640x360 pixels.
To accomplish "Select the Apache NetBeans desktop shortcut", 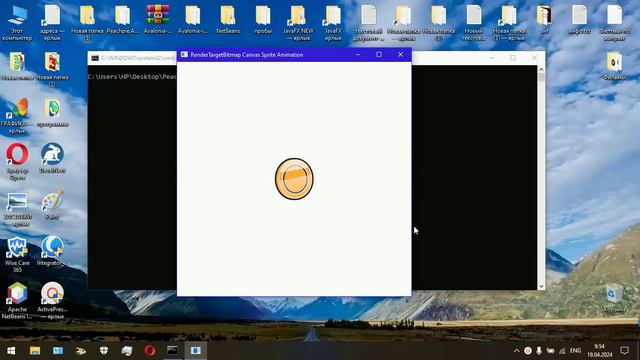I will [17, 300].
